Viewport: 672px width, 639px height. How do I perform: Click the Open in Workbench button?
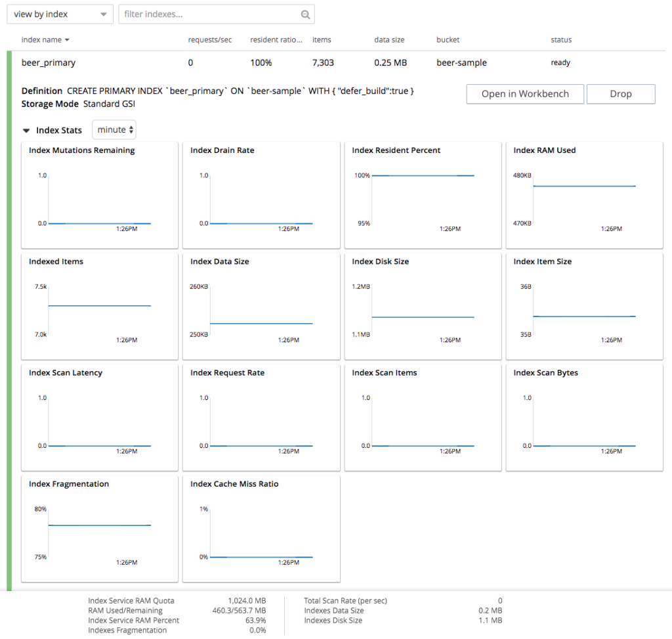[524, 94]
